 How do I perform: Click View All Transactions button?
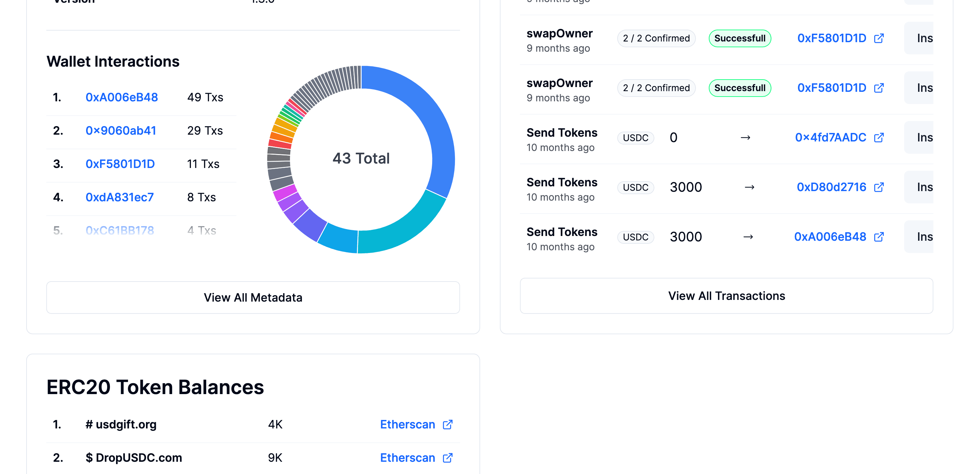[x=726, y=296]
